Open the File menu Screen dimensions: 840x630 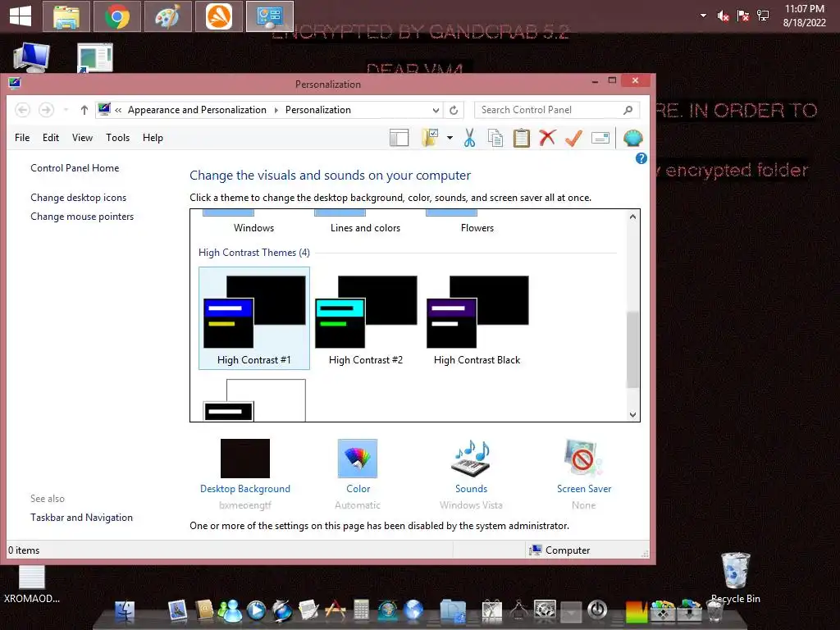22,138
